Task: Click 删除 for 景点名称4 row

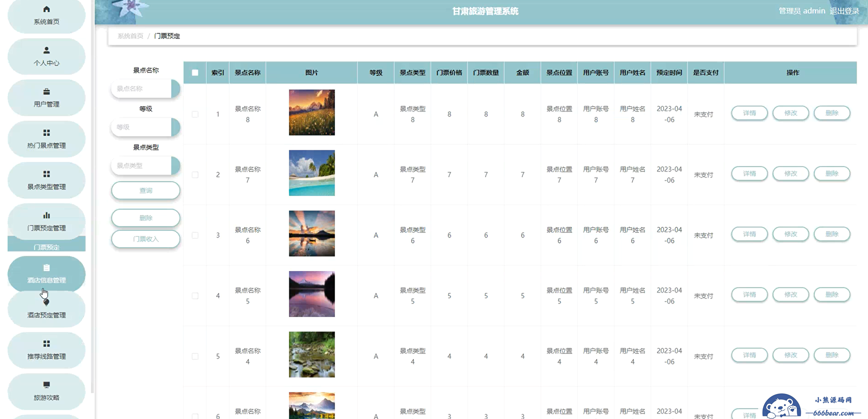Action: (832, 355)
